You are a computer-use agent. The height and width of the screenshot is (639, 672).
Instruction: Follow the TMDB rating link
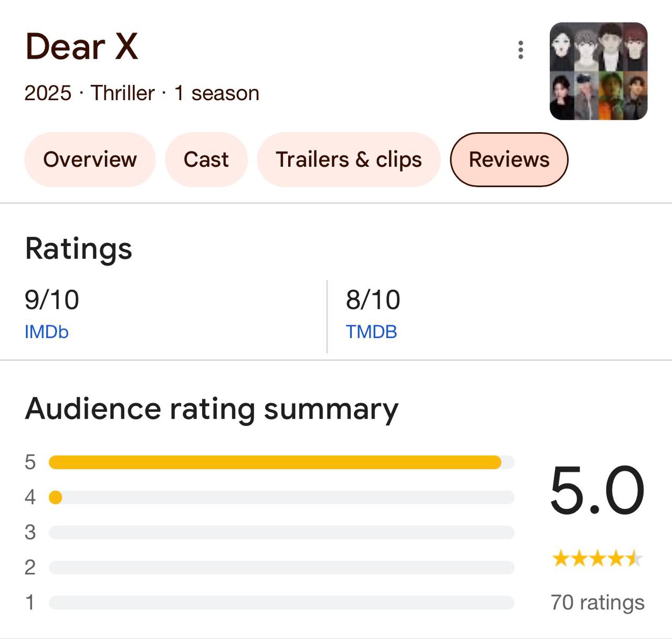(x=371, y=332)
